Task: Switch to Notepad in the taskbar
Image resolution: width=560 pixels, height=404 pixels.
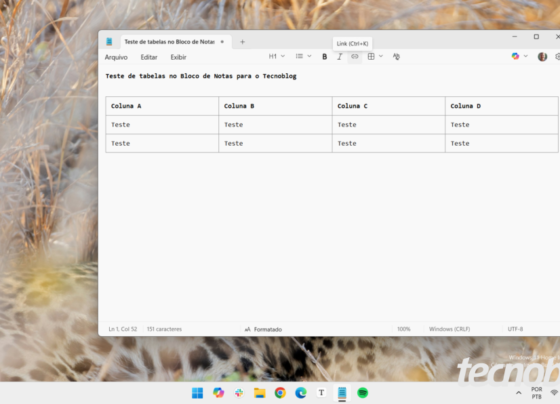Action: (342, 393)
